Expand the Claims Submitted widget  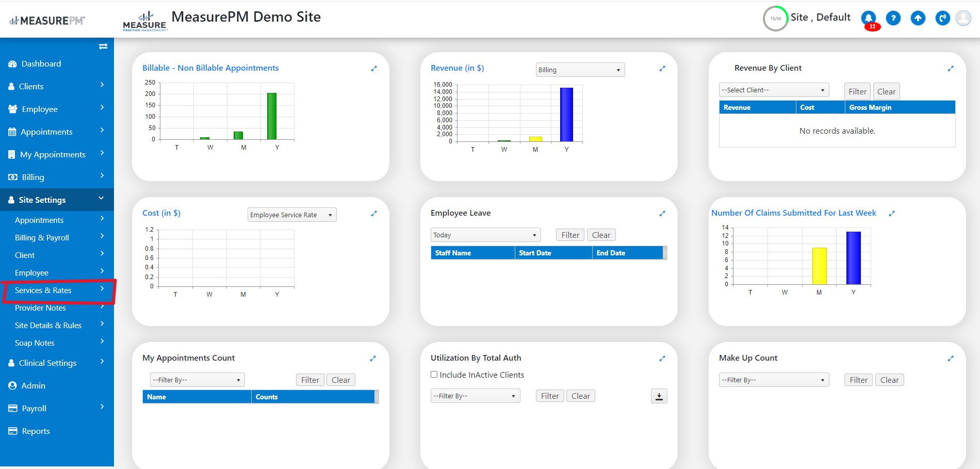coord(892,213)
